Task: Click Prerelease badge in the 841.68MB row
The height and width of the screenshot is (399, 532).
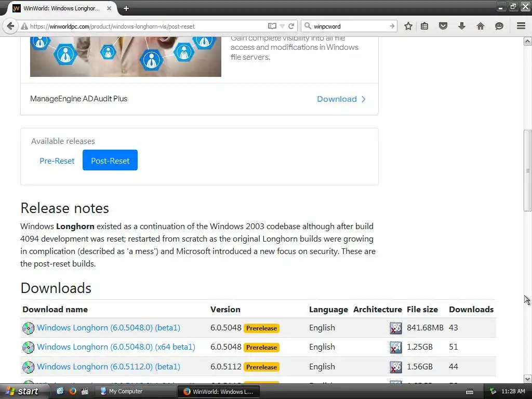Action: click(x=262, y=328)
